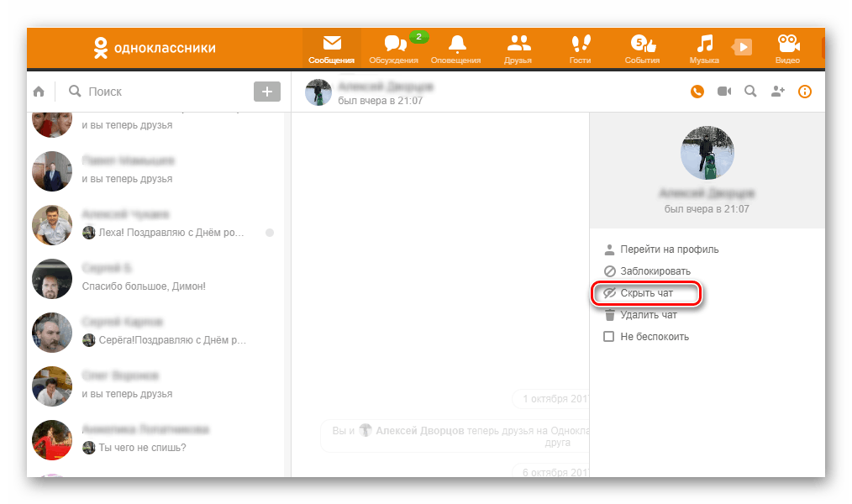Click the search magnifier beside Поиск
This screenshot has height=504, width=852.
coord(75,91)
